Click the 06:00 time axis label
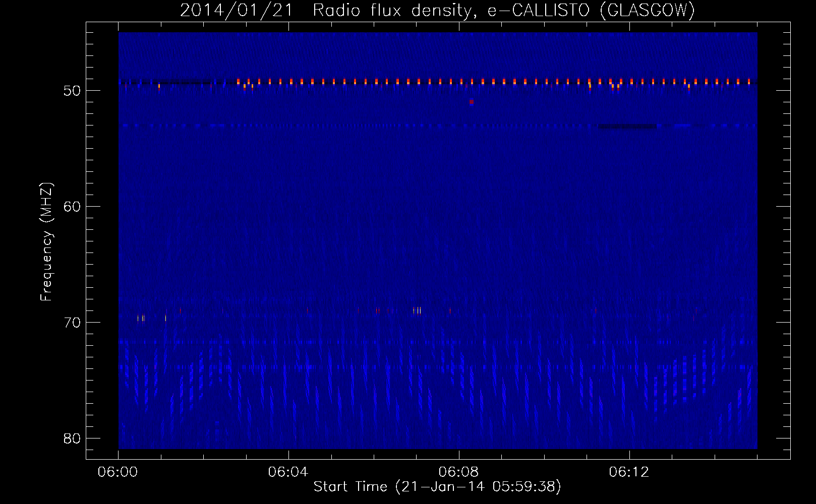This screenshot has height=504, width=816. point(118,472)
